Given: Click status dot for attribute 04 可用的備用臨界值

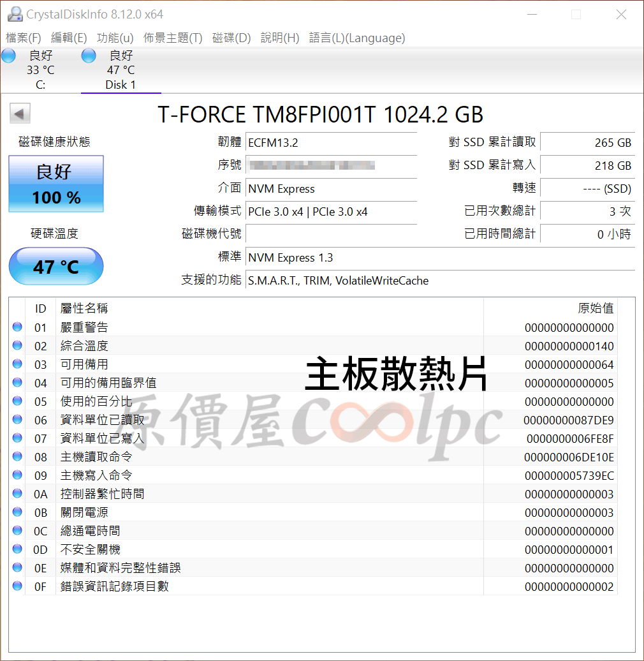Looking at the screenshot, I should (x=17, y=382).
